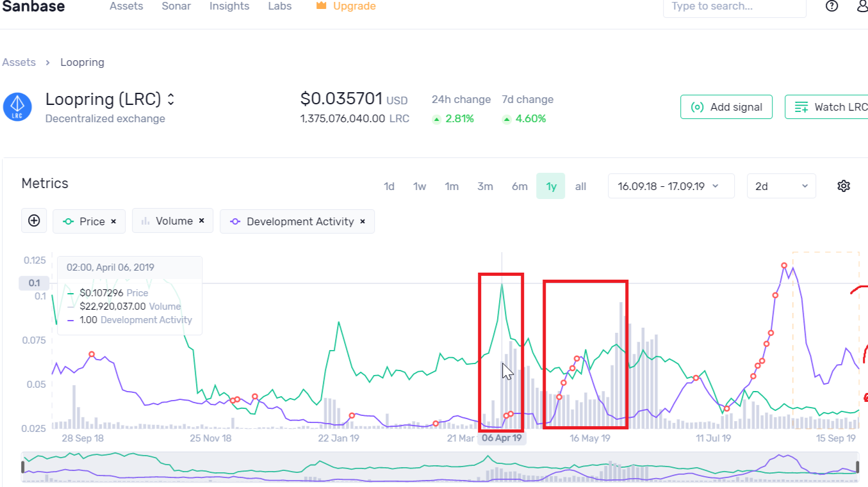
Task: Click the 24h change value 2.81%
Action: click(459, 118)
